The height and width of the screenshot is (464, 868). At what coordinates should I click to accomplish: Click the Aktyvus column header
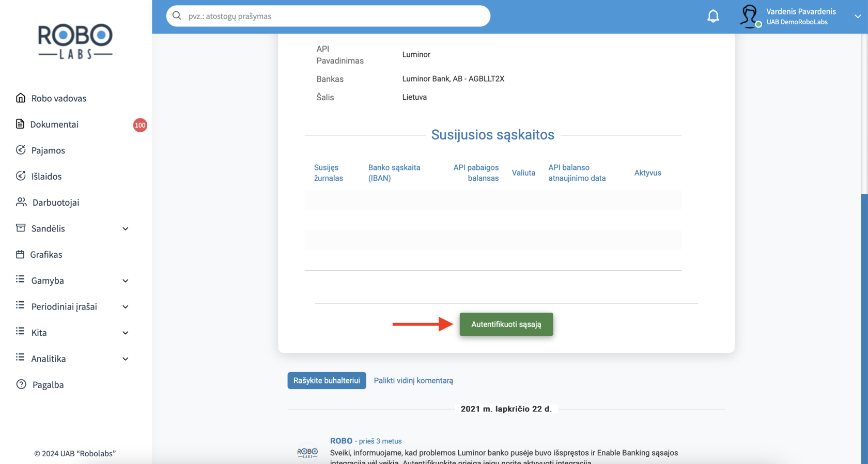coord(648,173)
